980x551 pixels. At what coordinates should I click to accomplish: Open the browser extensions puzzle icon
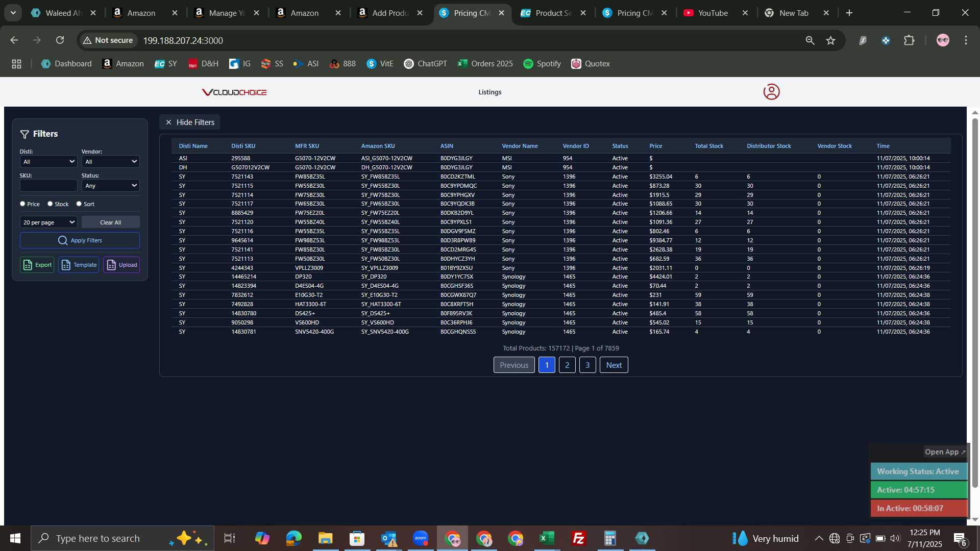click(909, 40)
